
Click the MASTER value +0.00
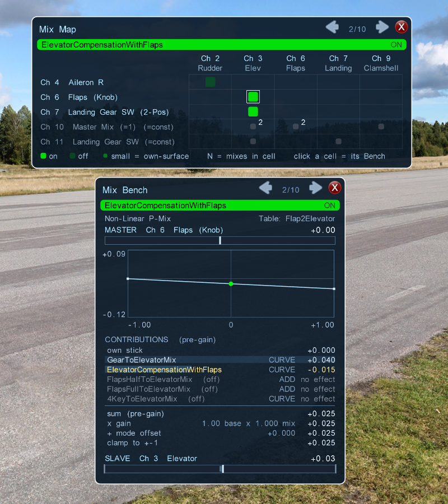pyautogui.click(x=323, y=230)
